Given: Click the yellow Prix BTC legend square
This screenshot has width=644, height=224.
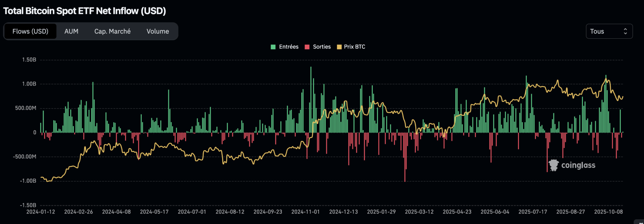Looking at the screenshot, I should pos(339,47).
